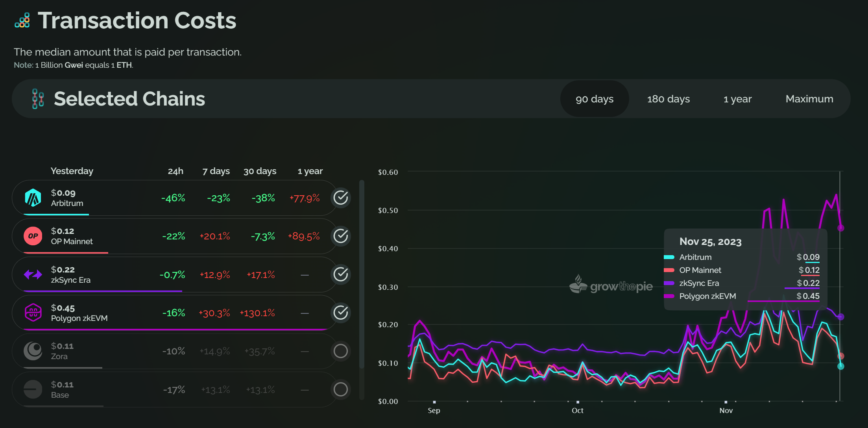Viewport: 868px width, 428px height.
Task: Select the 90 days timespan tab
Action: 595,99
